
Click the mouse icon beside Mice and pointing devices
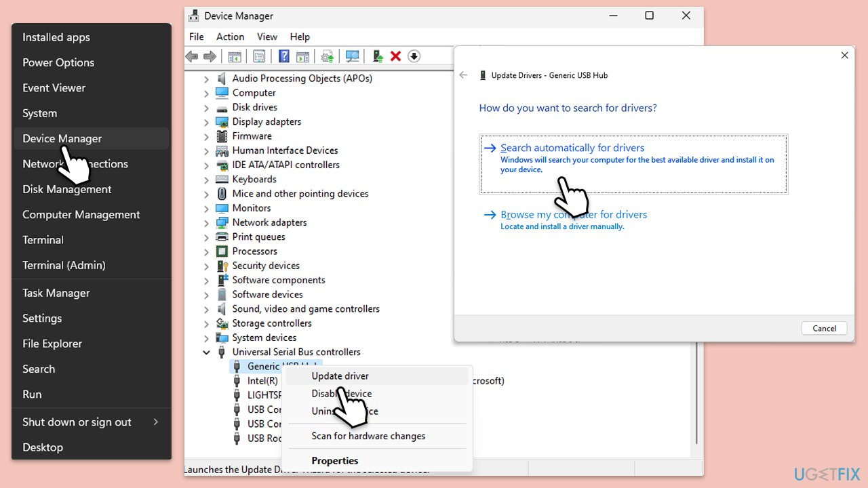pos(222,194)
